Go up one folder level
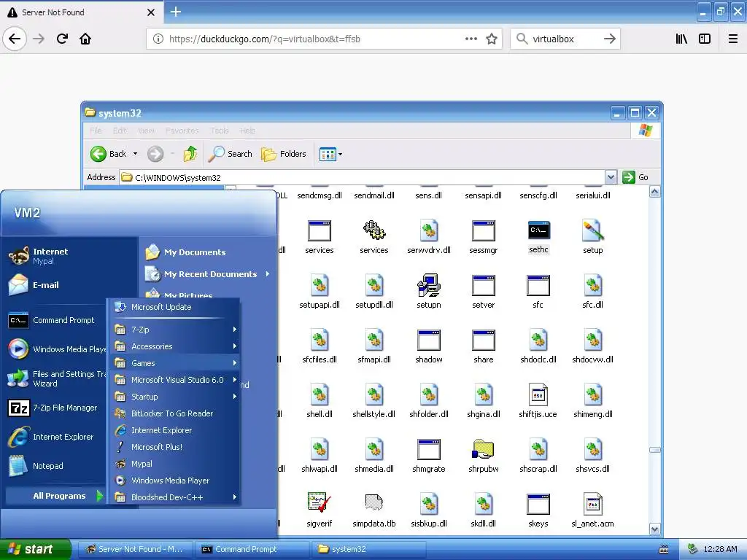This screenshot has width=747, height=560. pyautogui.click(x=190, y=154)
